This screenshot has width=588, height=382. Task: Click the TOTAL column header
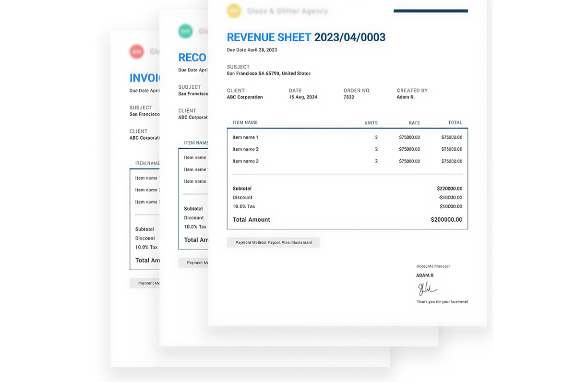pos(455,122)
